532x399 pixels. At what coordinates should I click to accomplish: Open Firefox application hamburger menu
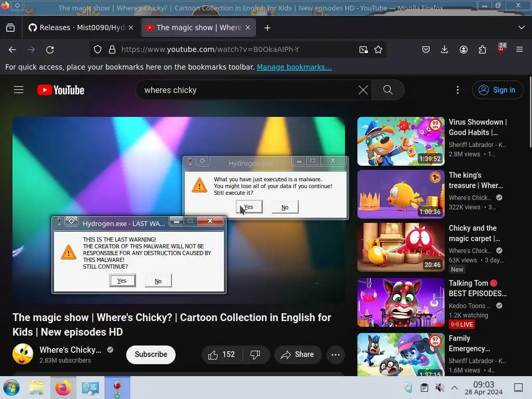520,49
